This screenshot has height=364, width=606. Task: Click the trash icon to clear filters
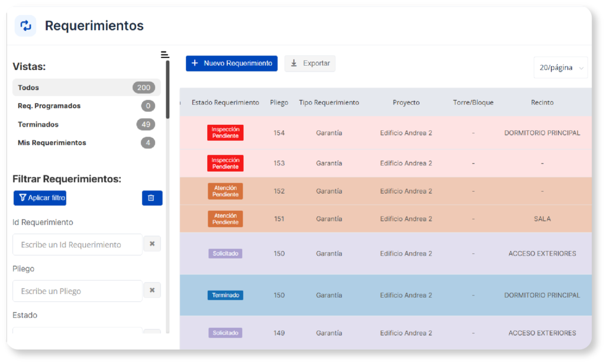pos(152,198)
